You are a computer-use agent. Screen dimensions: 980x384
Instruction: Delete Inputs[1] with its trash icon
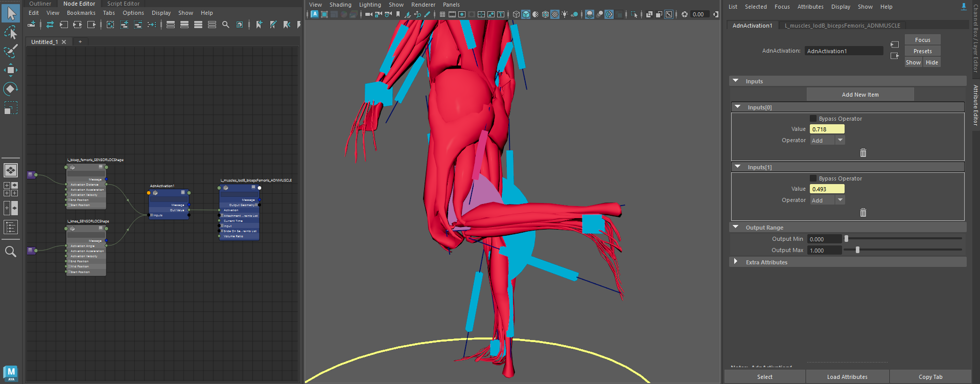point(863,213)
